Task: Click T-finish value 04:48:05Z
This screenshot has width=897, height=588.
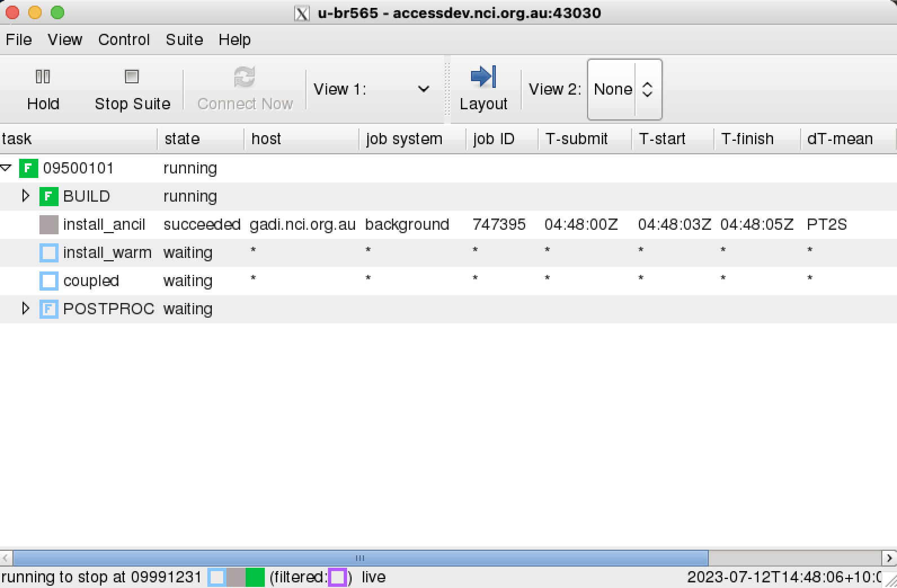Action: pos(757,224)
